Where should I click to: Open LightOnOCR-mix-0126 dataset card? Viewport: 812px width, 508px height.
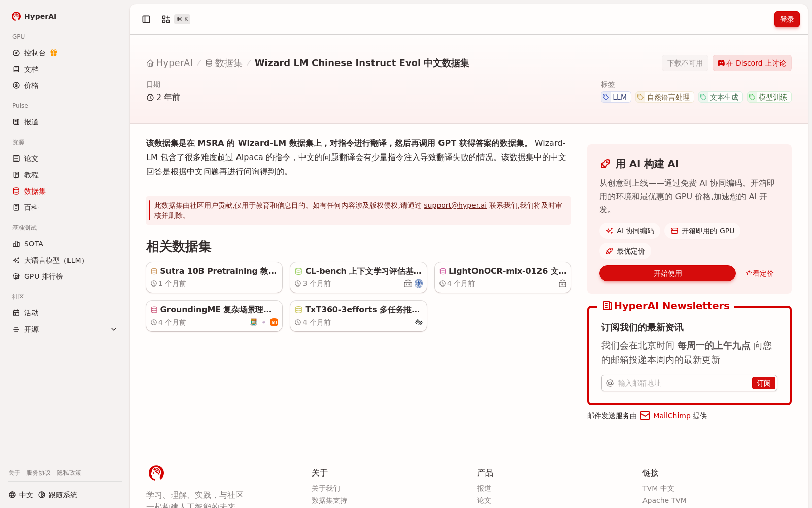503,277
